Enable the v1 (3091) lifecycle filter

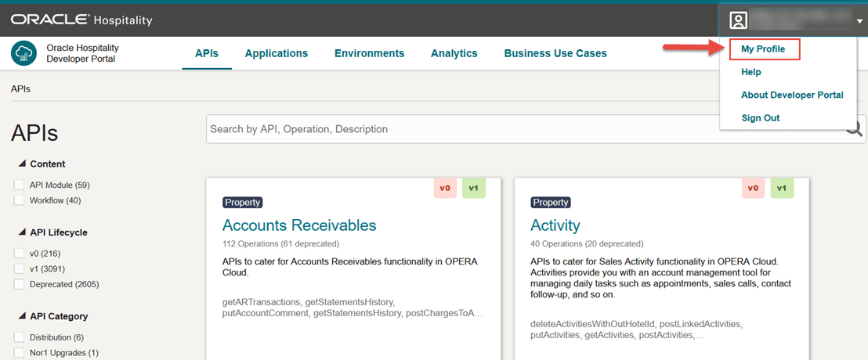click(x=20, y=268)
